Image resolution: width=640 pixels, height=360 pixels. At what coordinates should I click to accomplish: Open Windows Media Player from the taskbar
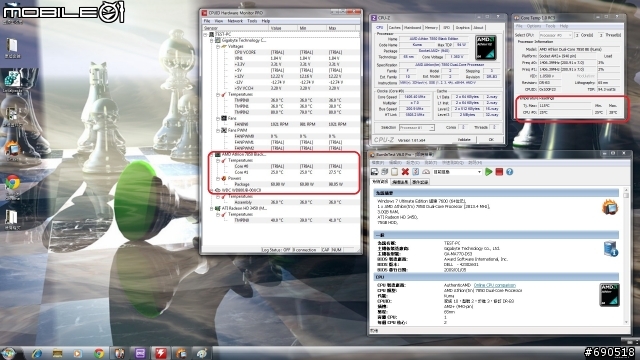point(78,353)
